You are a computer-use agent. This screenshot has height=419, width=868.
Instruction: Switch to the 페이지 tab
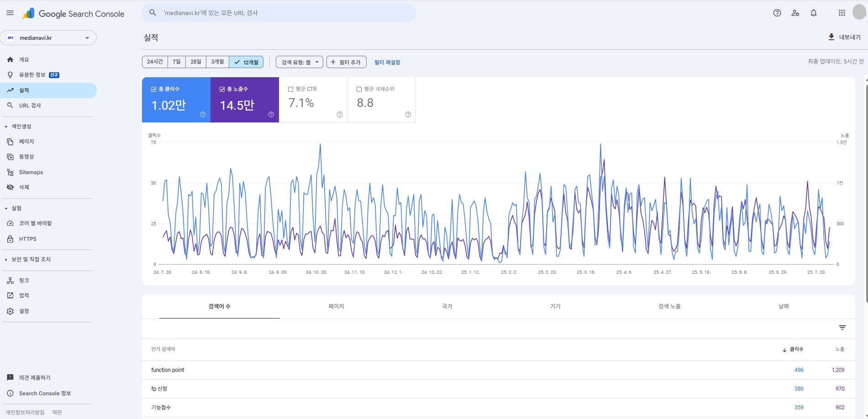(x=336, y=307)
